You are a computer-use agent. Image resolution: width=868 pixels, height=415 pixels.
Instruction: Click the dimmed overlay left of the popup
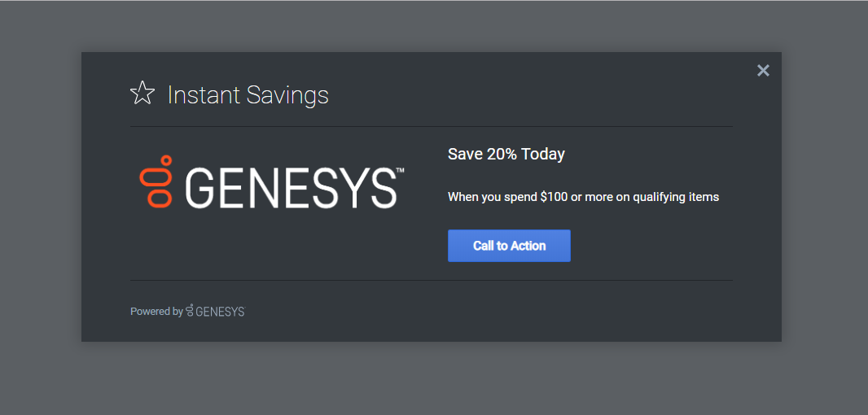click(x=41, y=203)
